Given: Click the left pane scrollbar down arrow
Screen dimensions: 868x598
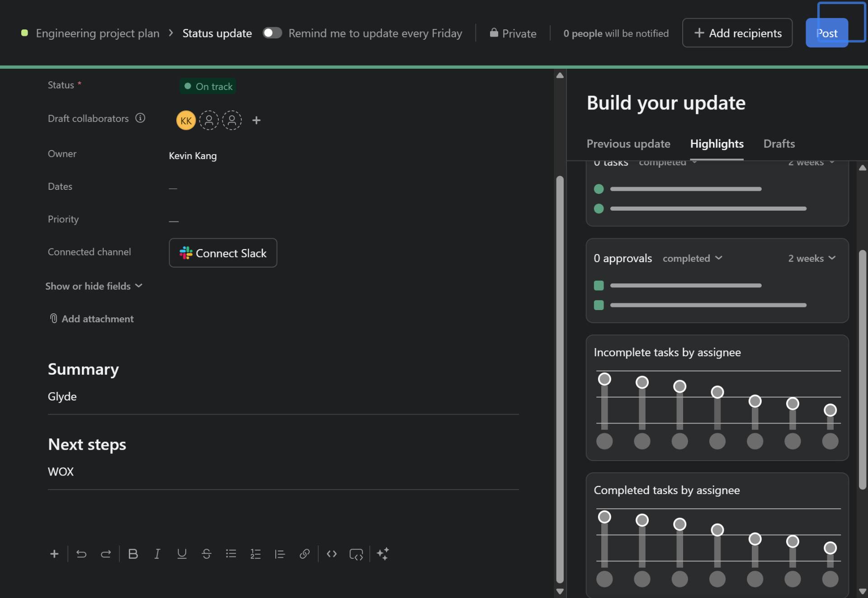Looking at the screenshot, I should coord(560,591).
